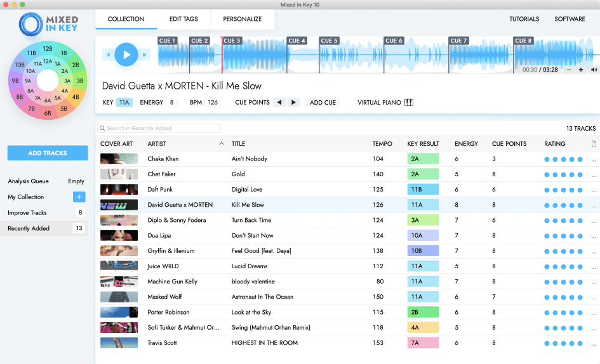Jump to CUE 1 marker
The height and width of the screenshot is (364, 600).
point(167,41)
